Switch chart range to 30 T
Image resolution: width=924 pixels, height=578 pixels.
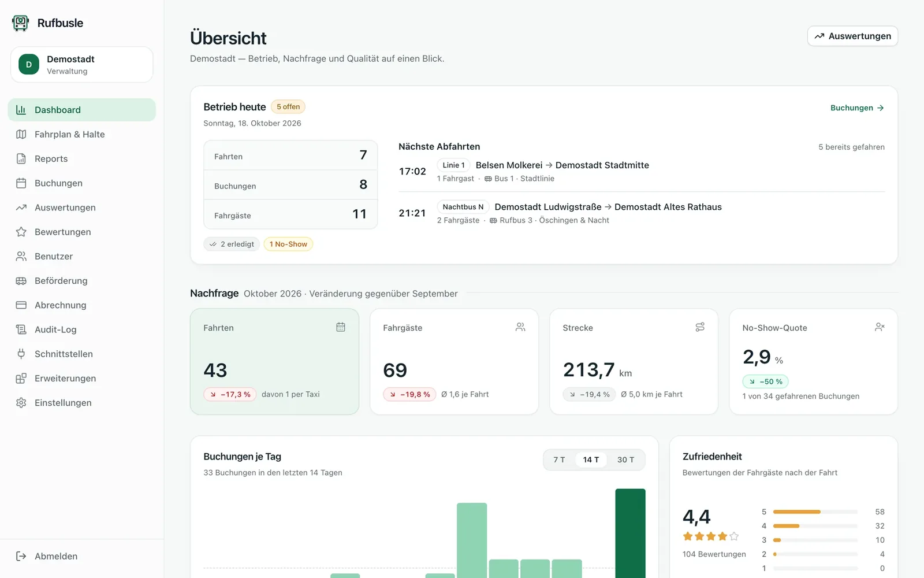pos(625,460)
